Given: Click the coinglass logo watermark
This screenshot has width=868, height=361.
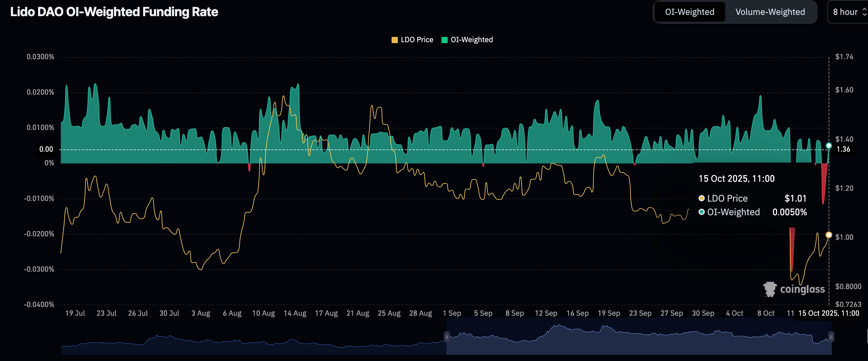Looking at the screenshot, I should pyautogui.click(x=794, y=289).
